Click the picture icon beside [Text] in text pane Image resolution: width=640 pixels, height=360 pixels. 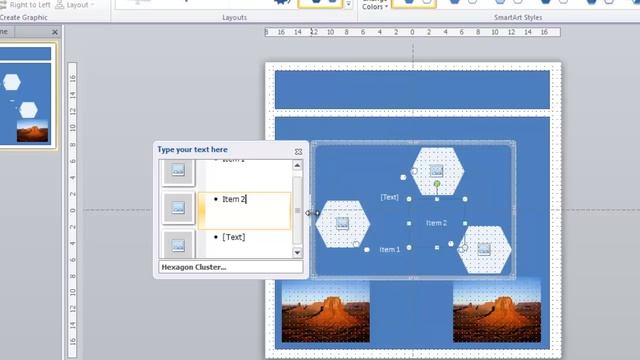point(178,244)
